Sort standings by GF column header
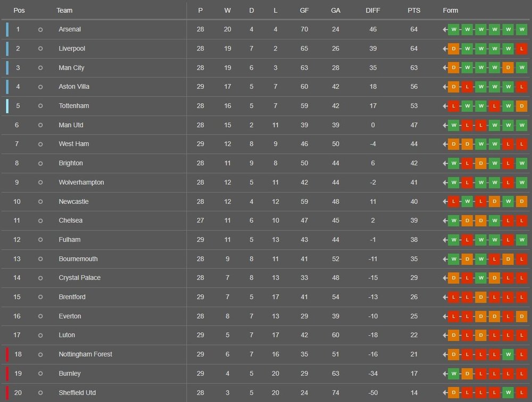The width and height of the screenshot is (532, 402). click(x=304, y=11)
